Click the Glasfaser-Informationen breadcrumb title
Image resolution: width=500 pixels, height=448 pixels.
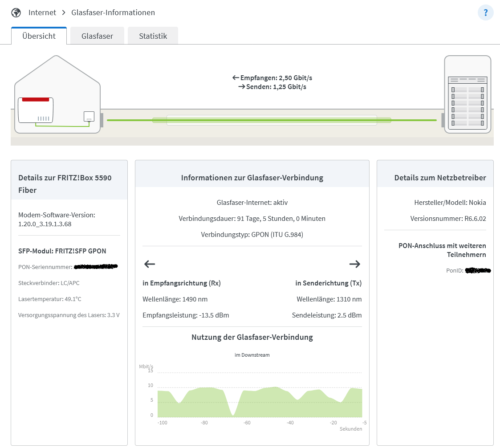113,12
